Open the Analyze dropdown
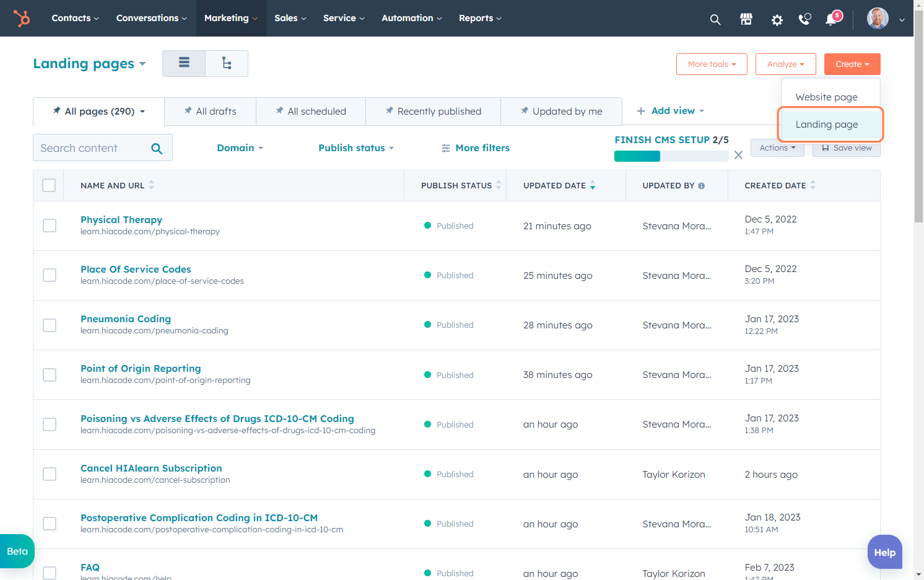This screenshot has width=924, height=580. 786,64
